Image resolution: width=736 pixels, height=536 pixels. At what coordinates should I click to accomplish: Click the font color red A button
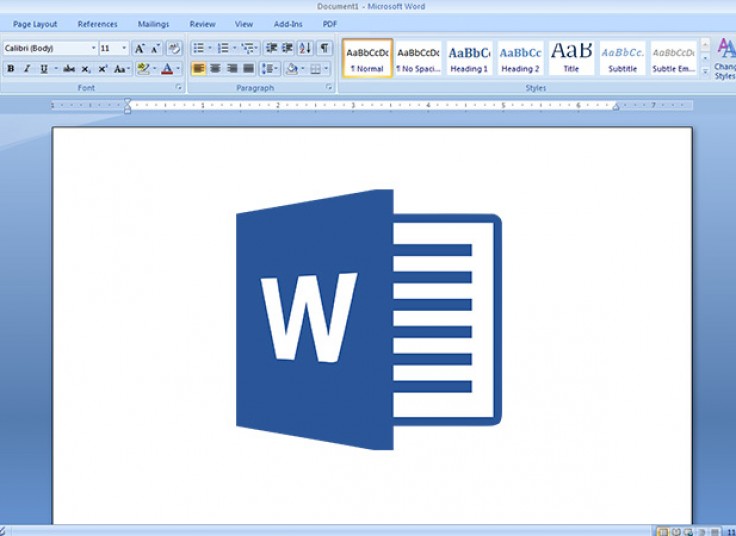coord(167,69)
